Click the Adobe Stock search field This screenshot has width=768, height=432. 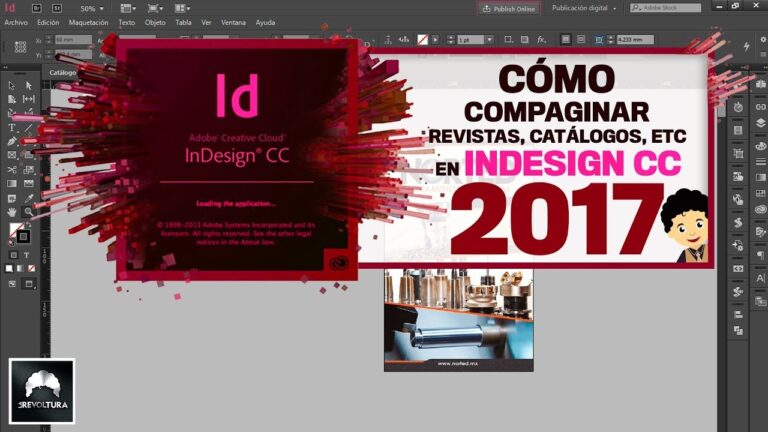pyautogui.click(x=666, y=8)
